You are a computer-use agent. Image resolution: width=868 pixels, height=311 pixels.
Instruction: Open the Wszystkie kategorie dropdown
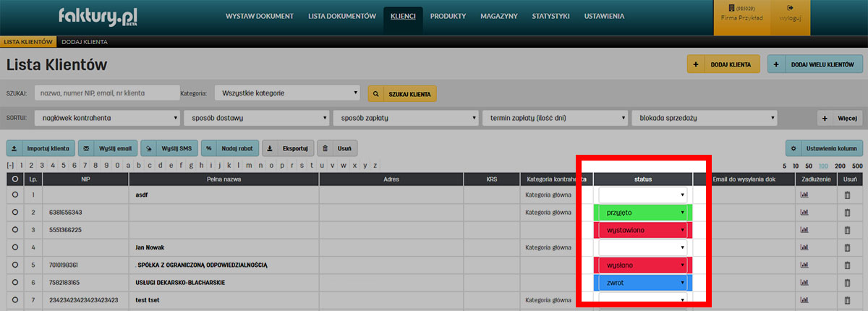(286, 93)
